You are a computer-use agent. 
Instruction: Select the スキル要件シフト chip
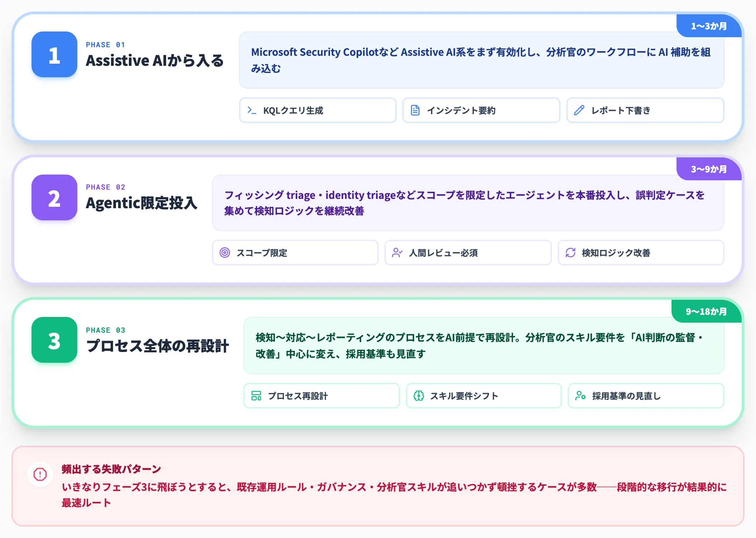[x=484, y=396]
